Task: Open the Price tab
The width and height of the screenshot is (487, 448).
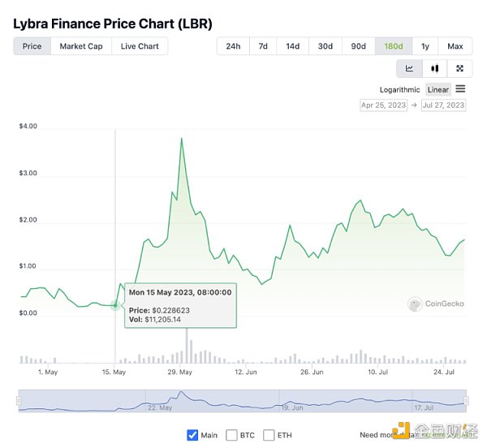Action: (32, 46)
